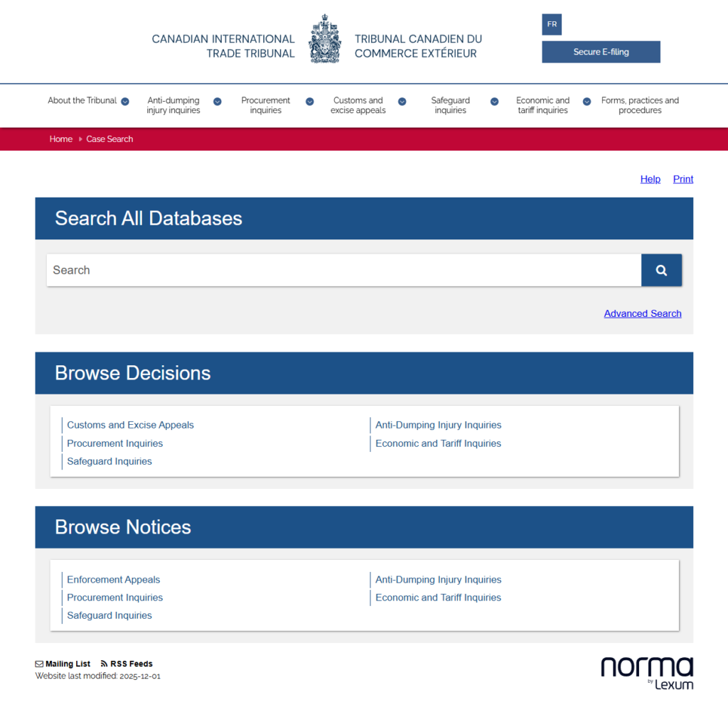Open the RSS Feeds link
728x707 pixels.
pyautogui.click(x=127, y=664)
